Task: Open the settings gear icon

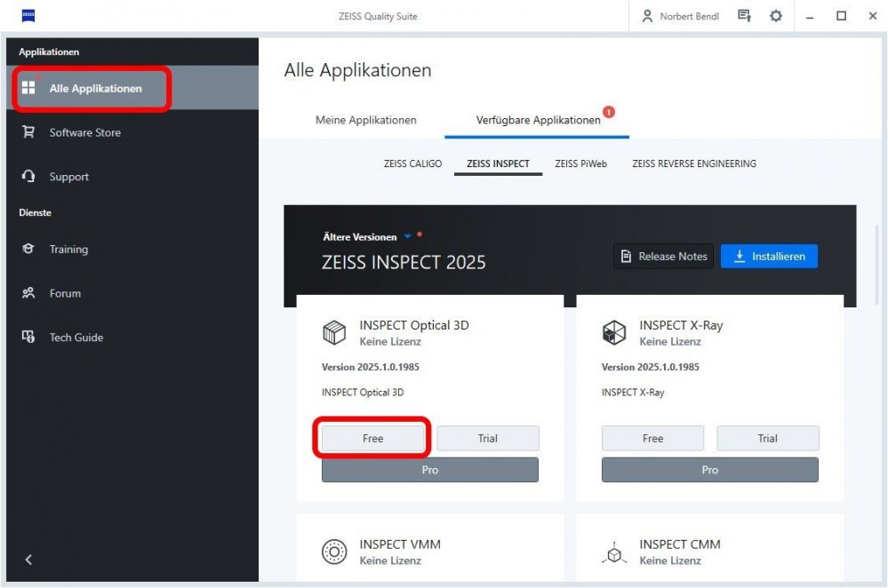Action: click(x=776, y=16)
